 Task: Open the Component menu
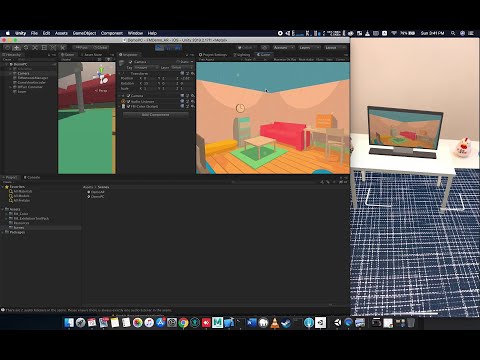click(x=112, y=33)
